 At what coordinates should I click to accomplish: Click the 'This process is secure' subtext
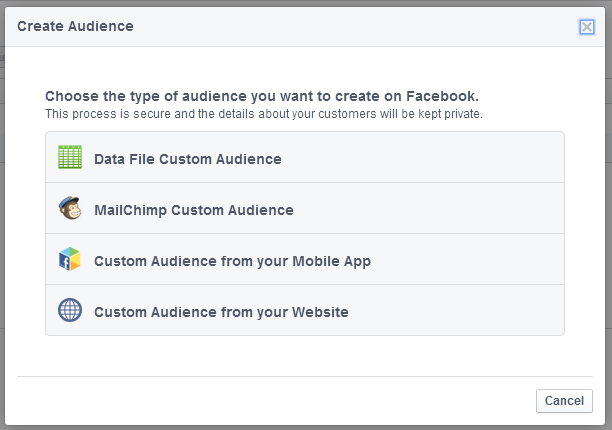tap(264, 114)
